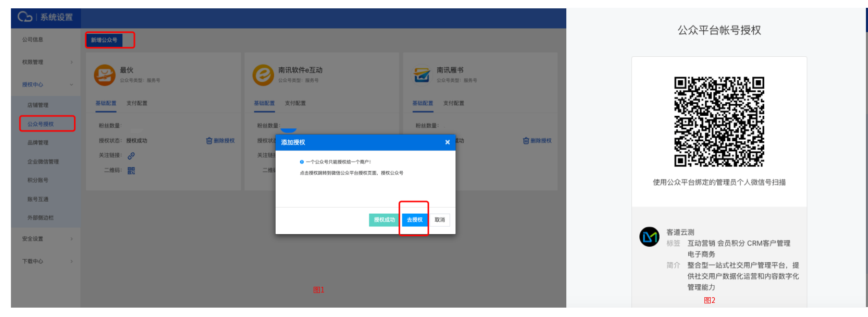Switch to 支付配置 tab on 南讯软件e互动 card

coord(295,103)
